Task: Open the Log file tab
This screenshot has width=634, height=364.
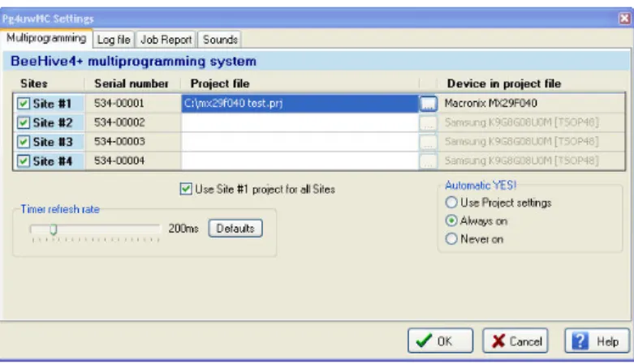Action: (x=114, y=40)
